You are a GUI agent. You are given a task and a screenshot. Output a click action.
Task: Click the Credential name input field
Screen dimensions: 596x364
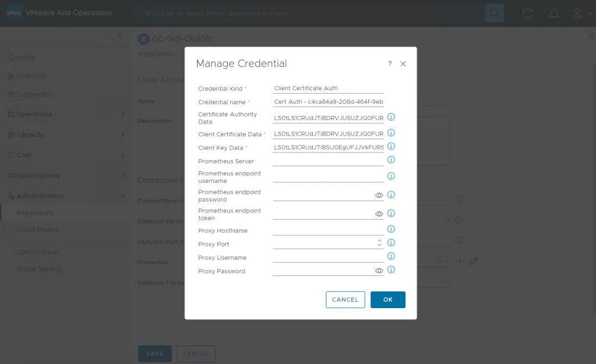[328, 102]
